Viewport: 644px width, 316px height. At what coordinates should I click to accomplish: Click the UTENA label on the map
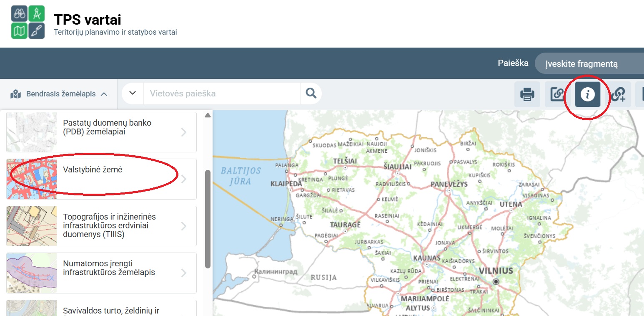tap(511, 204)
